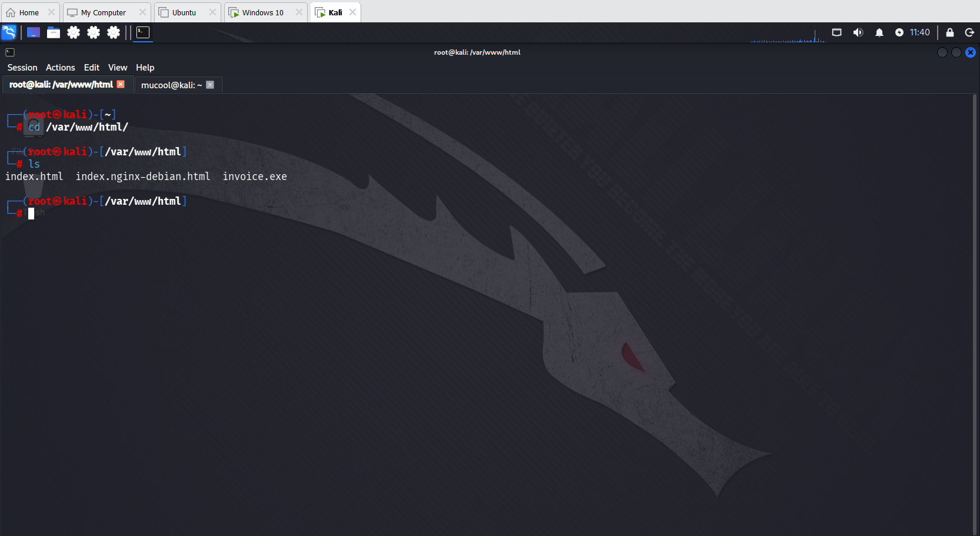Open the Session menu

[22, 68]
